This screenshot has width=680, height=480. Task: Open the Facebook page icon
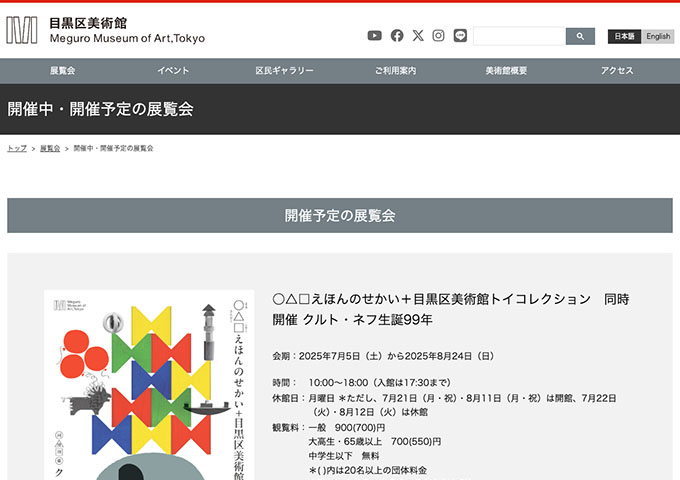[397, 36]
